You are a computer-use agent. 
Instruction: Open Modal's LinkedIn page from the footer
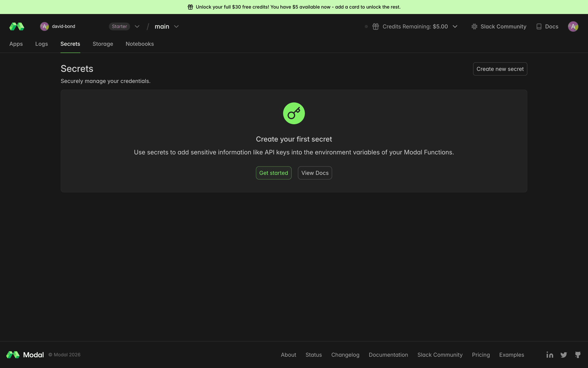point(550,355)
